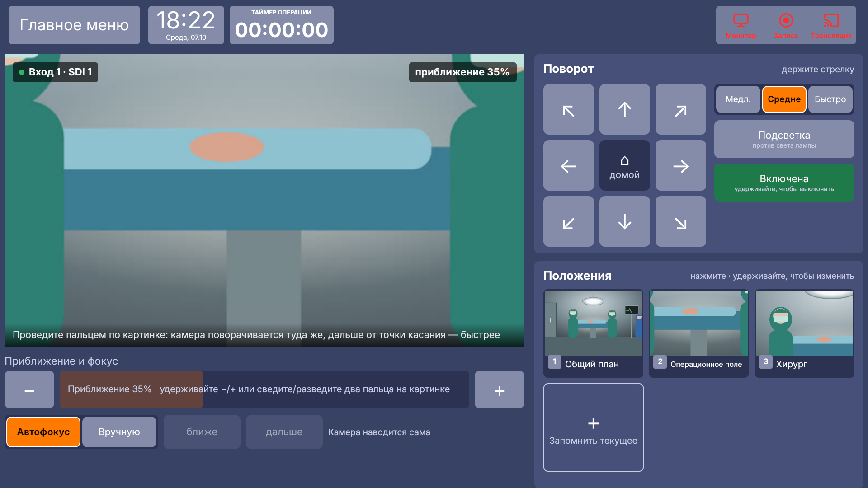Pan camera left with the left arrow
This screenshot has width=868, height=488.
[568, 165]
